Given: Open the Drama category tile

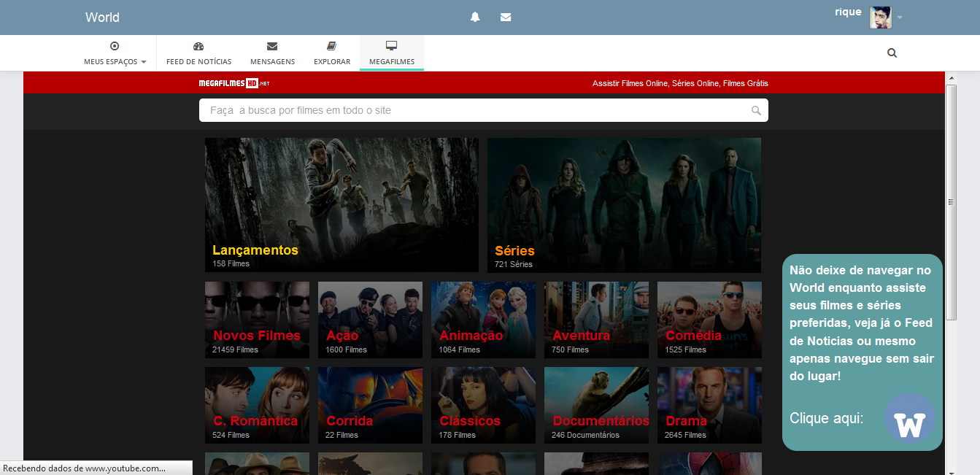Looking at the screenshot, I should (x=709, y=405).
